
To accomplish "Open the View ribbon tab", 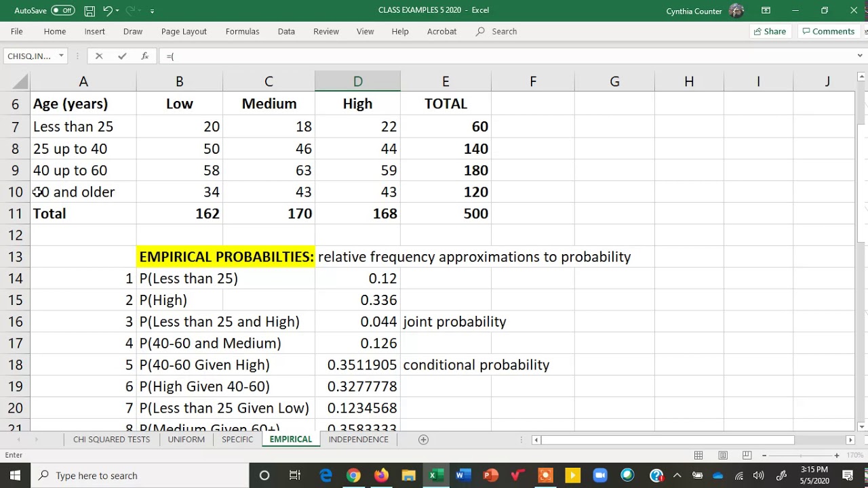I will [366, 31].
